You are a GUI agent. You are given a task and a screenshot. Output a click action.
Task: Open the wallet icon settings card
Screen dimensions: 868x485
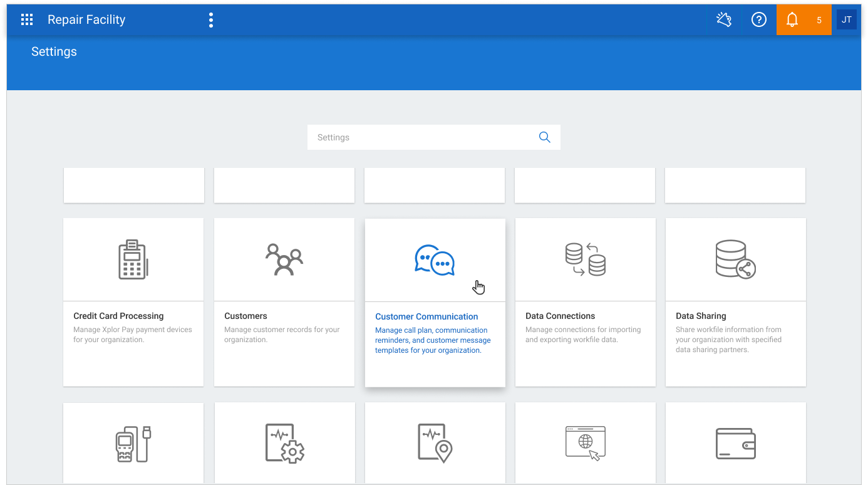[736, 444]
